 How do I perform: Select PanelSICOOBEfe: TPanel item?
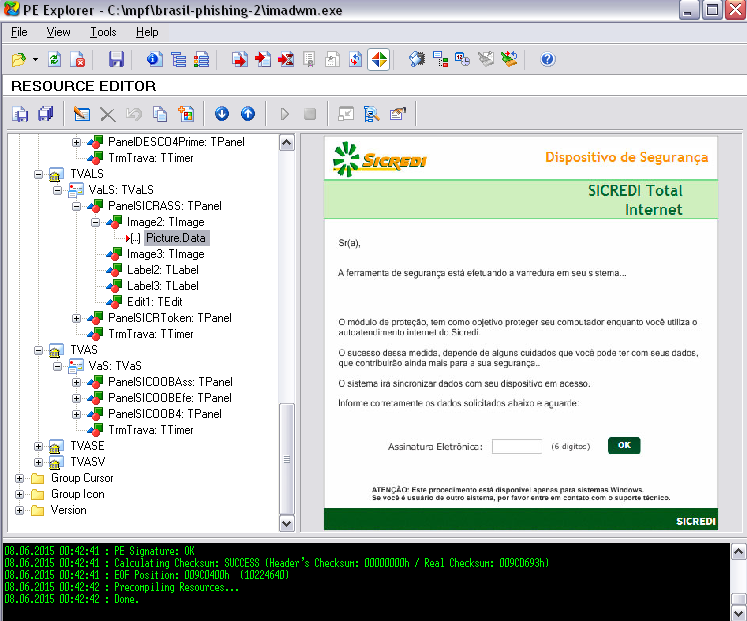pos(170,398)
